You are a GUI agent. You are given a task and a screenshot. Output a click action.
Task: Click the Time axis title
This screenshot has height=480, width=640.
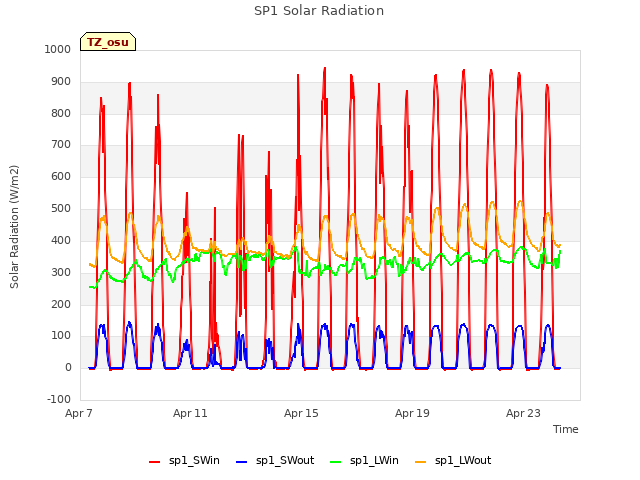point(566,429)
